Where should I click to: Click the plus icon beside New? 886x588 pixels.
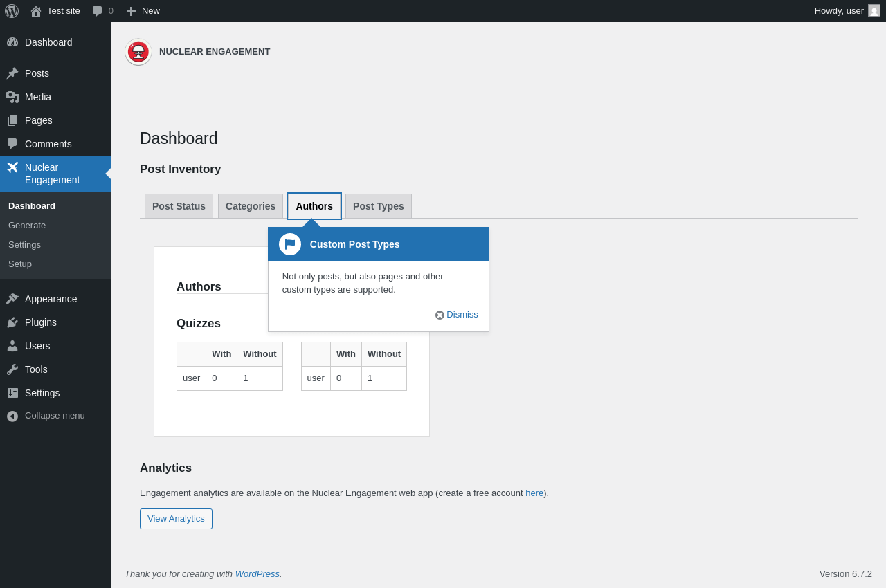click(x=131, y=11)
